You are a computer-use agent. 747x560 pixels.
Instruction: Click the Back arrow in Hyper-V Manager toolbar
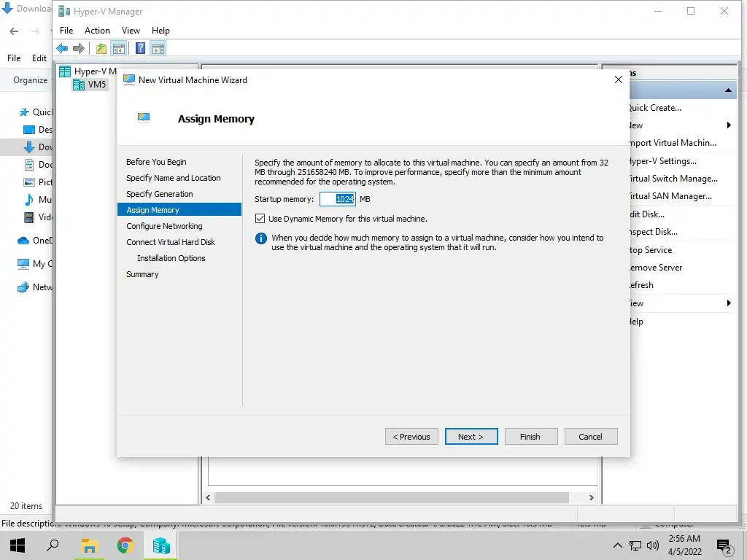point(62,48)
